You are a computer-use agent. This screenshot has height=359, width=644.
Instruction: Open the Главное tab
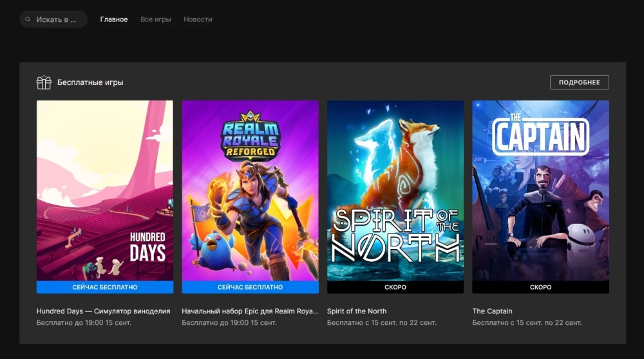coord(114,19)
